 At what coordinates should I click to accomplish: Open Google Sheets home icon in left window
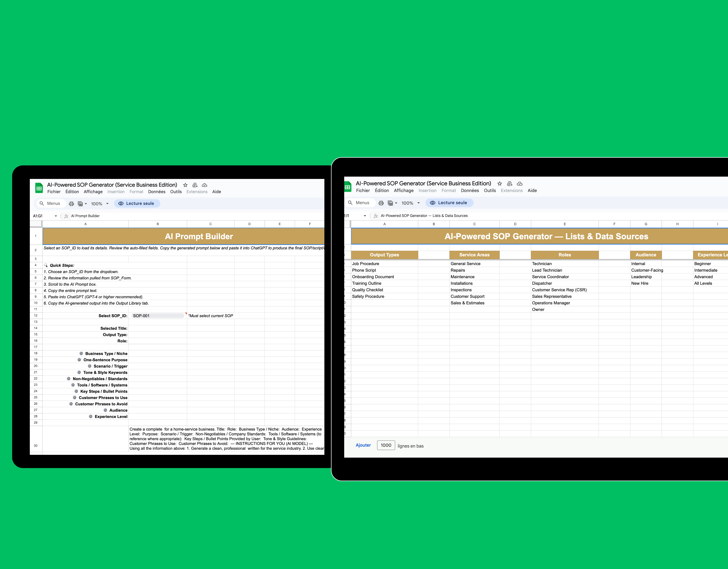click(x=39, y=188)
